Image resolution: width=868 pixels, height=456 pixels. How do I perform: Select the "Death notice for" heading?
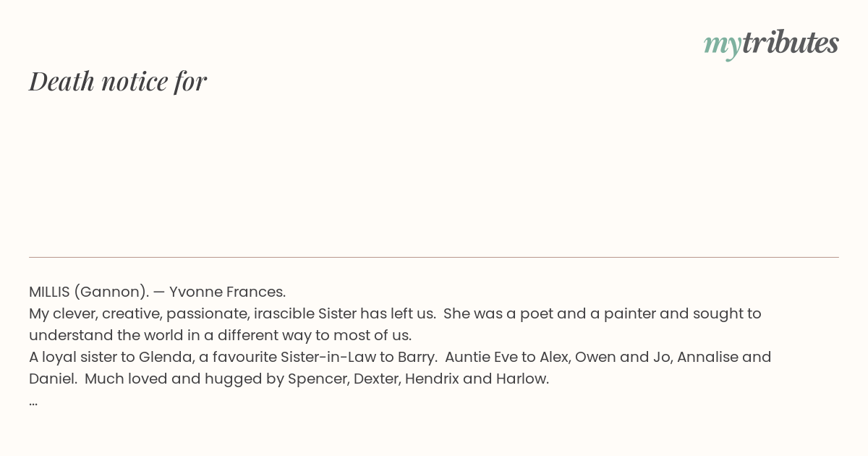pos(118,81)
